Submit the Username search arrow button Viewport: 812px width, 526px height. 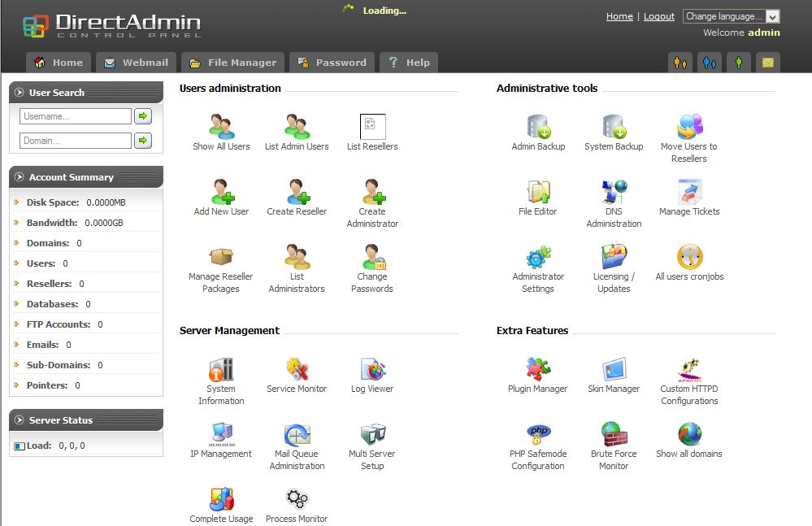143,116
